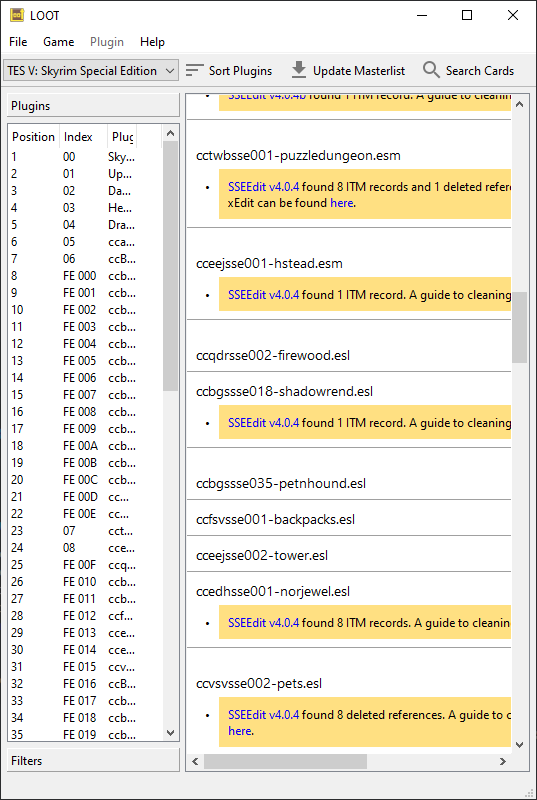Select plugin row with index FE 012
This screenshot has height=800, width=537.
86,616
